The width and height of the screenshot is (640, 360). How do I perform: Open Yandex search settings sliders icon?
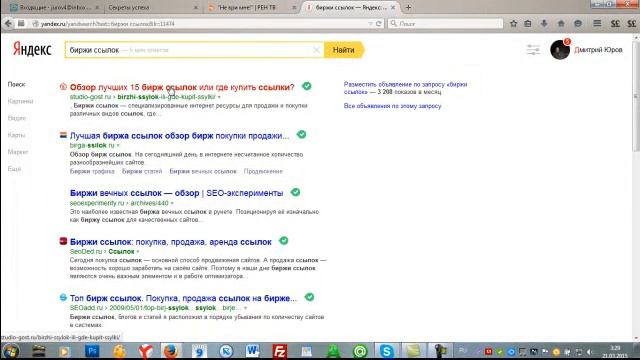click(x=533, y=50)
